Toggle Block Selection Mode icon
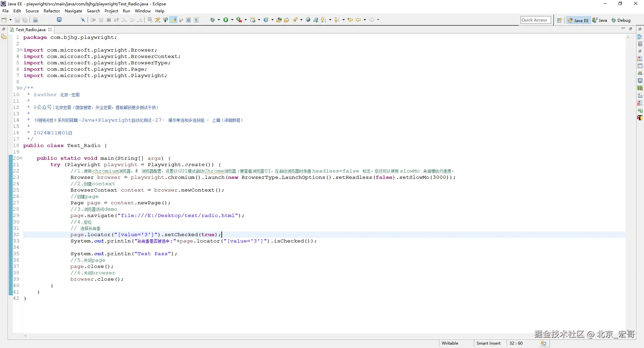644x348 pixels. (189, 20)
